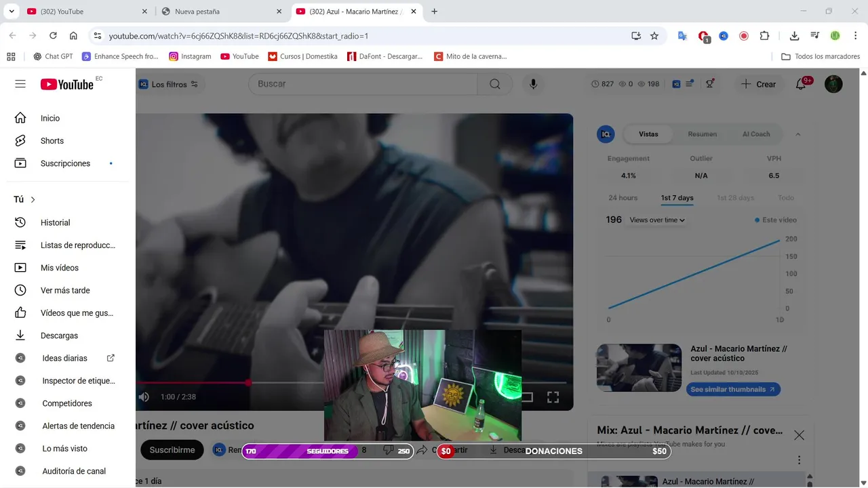Screen dimensions: 868x488
Task: Open Chat GPT bookmark
Action: [53, 56]
